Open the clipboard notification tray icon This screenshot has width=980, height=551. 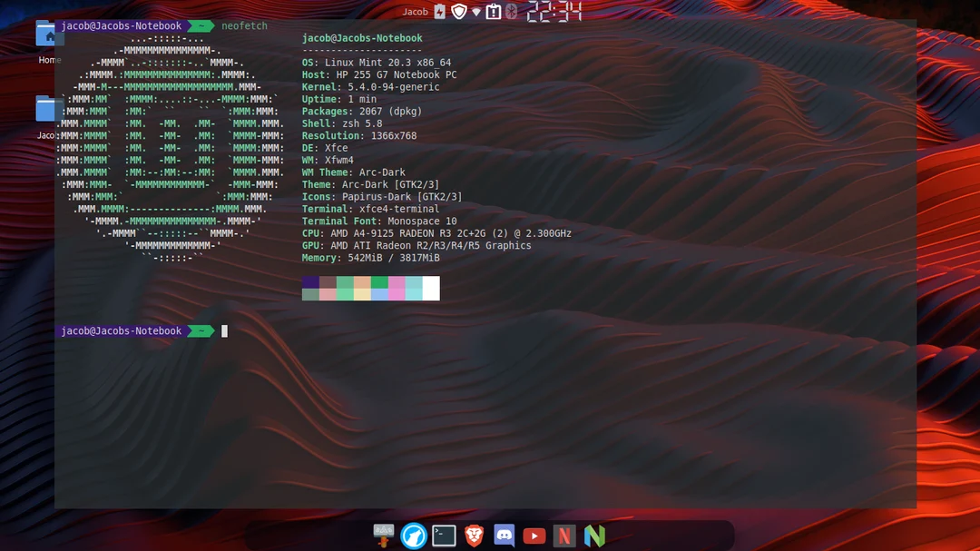click(494, 11)
